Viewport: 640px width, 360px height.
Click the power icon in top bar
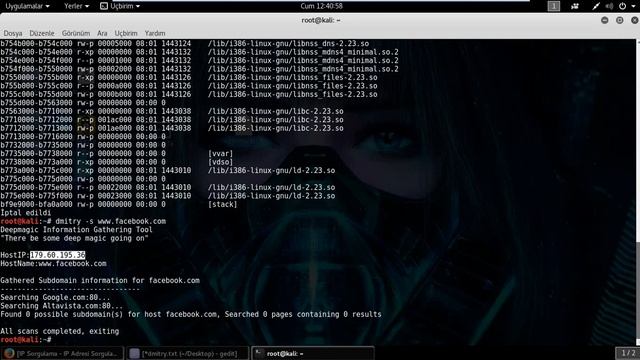pyautogui.click(x=622, y=6)
